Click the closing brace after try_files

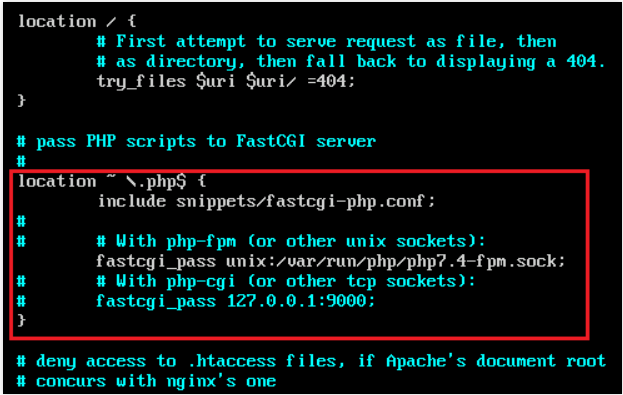click(x=21, y=101)
